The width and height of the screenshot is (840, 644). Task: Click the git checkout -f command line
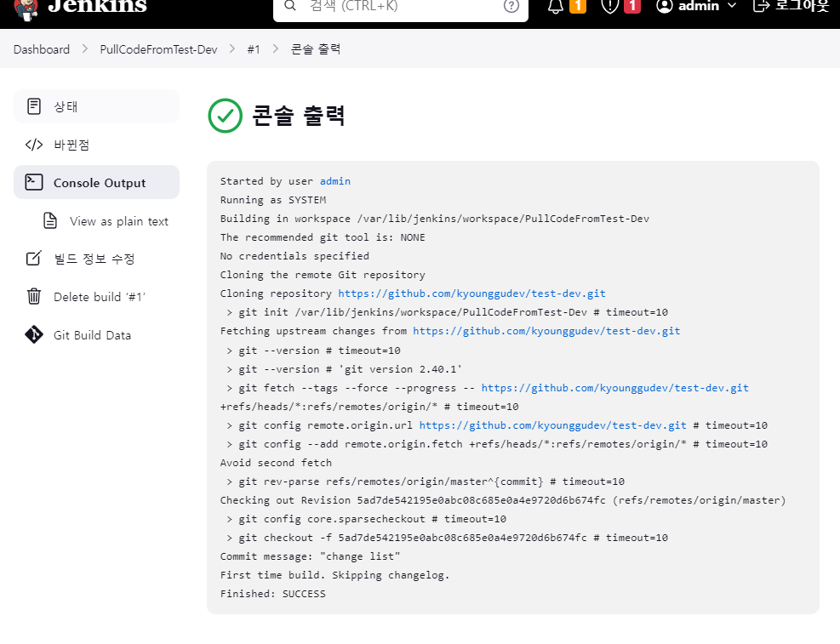(447, 538)
